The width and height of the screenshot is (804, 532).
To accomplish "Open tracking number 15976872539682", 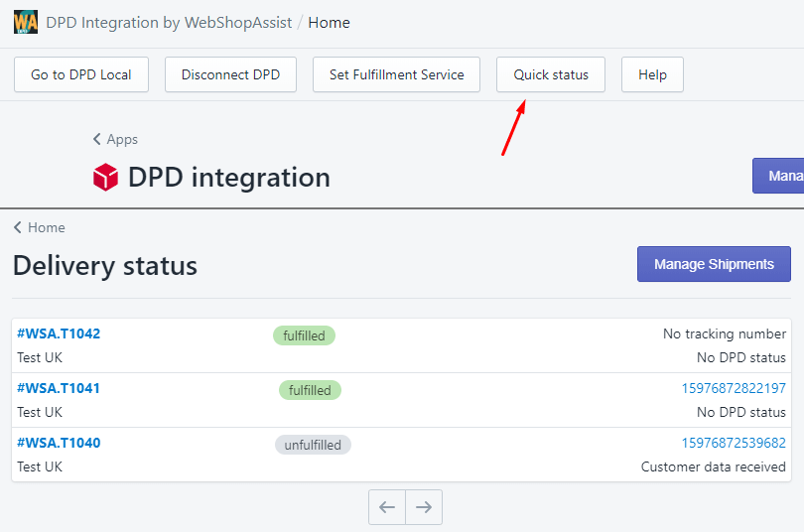I will pyautogui.click(x=734, y=443).
